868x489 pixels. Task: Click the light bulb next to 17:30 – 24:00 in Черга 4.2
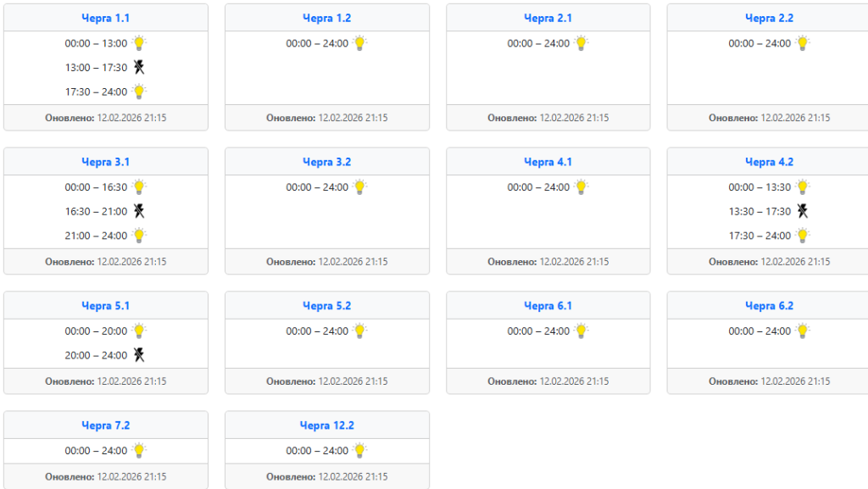[x=803, y=236]
